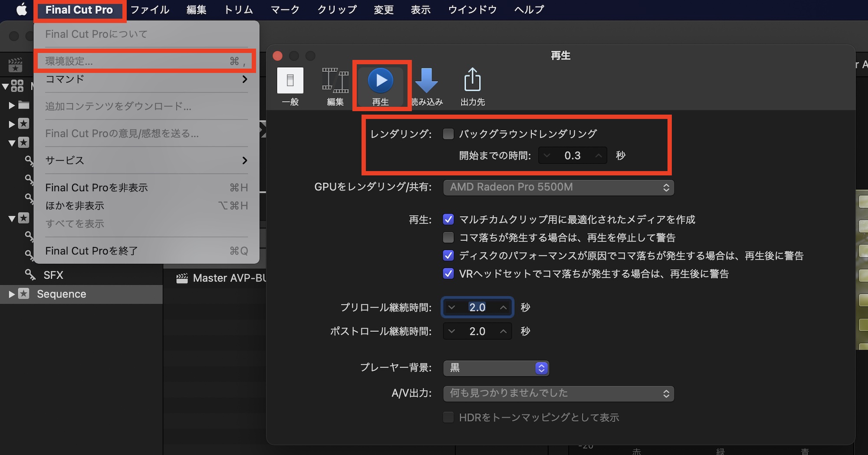Choose Final Cut Proを非表示 menu item
The width and height of the screenshot is (868, 455).
[x=146, y=188]
